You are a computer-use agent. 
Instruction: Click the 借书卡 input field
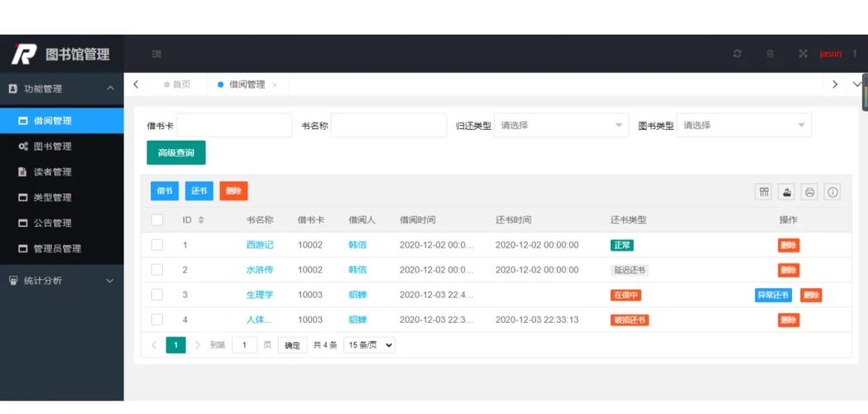(x=234, y=125)
